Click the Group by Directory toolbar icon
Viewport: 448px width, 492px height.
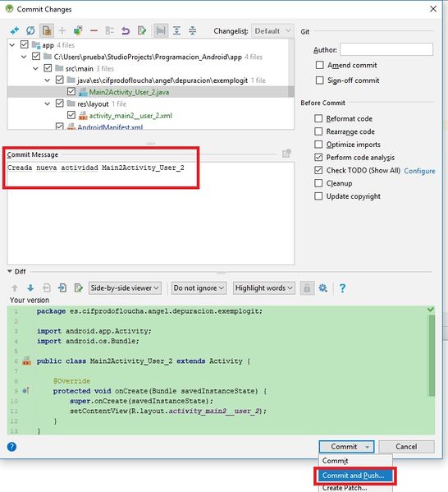coord(110,30)
